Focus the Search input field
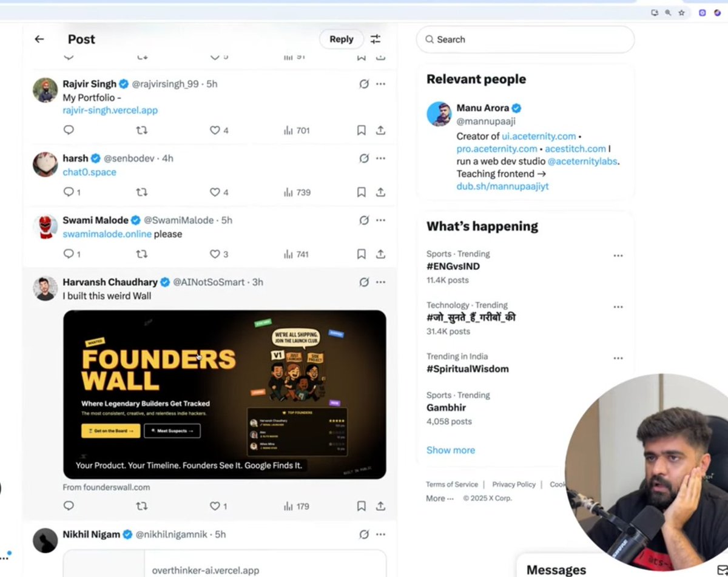The image size is (728, 577). [525, 39]
